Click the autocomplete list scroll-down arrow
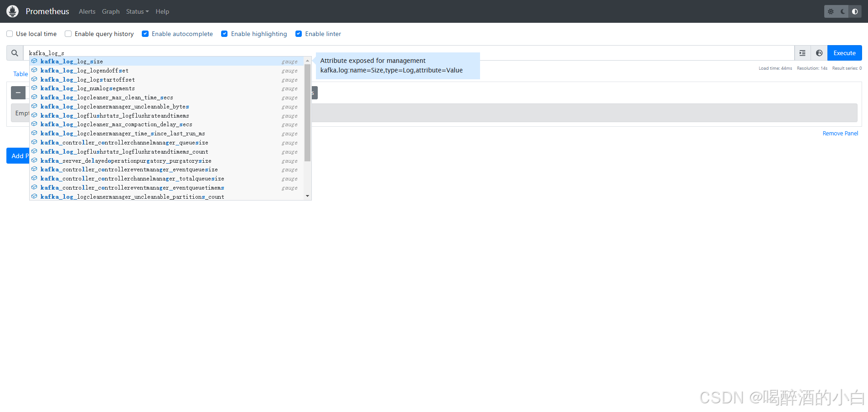Image resolution: width=868 pixels, height=412 pixels. pos(307,196)
